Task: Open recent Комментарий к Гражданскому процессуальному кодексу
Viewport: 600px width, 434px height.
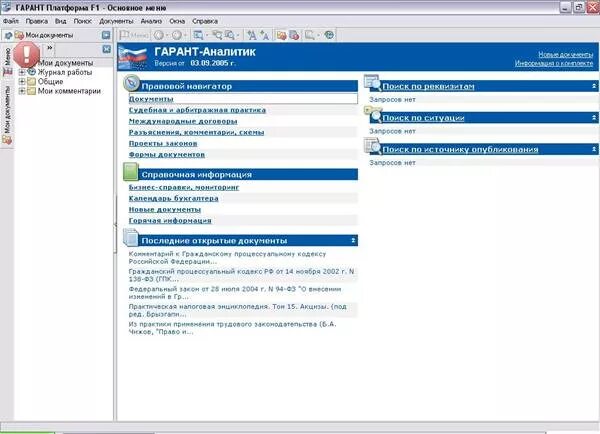Action: (x=227, y=258)
